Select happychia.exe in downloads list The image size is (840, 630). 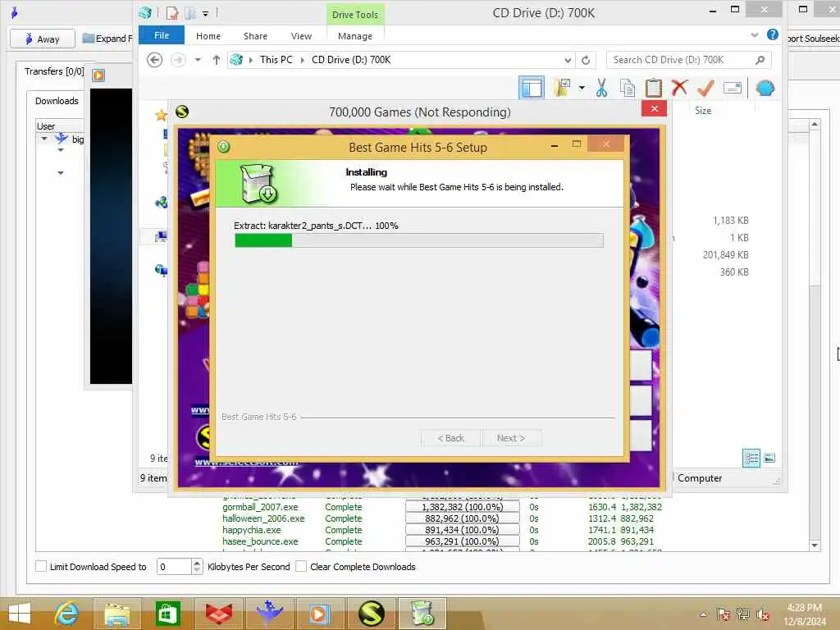(x=252, y=530)
